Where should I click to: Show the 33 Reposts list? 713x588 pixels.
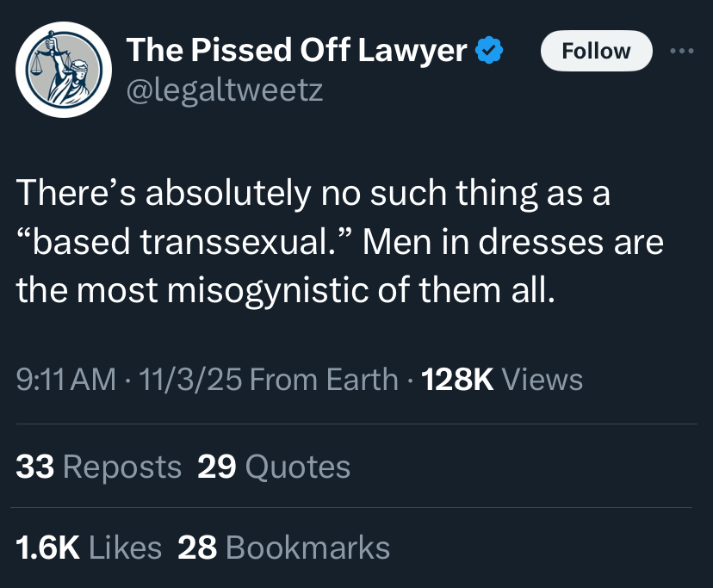pos(99,467)
